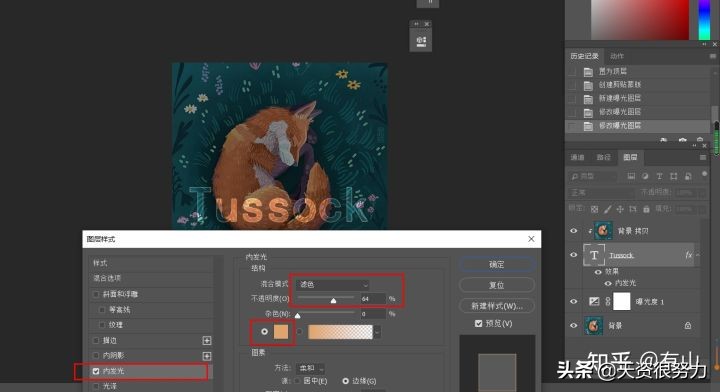Click the 新建样式(W)... button
Screen dimensions: 720x392
click(x=497, y=306)
